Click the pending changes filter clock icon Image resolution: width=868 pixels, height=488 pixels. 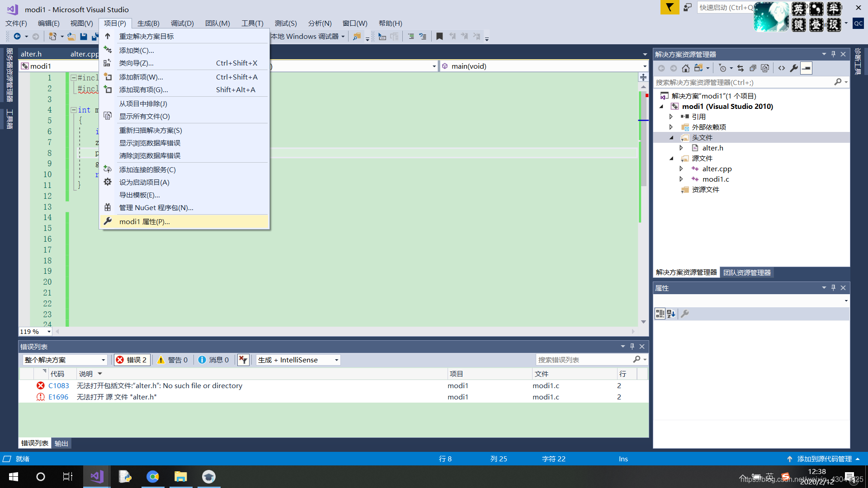click(x=722, y=68)
